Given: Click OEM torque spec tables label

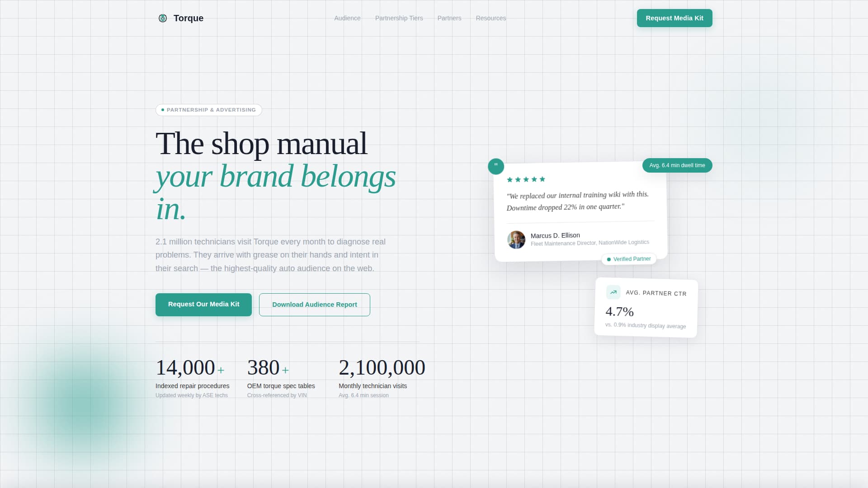Looking at the screenshot, I should (281, 386).
